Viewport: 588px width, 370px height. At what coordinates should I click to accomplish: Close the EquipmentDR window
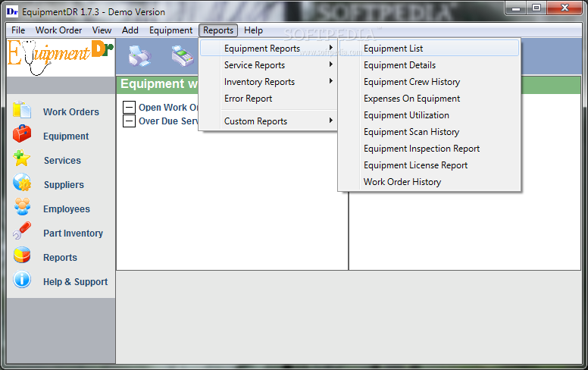pyautogui.click(x=565, y=8)
